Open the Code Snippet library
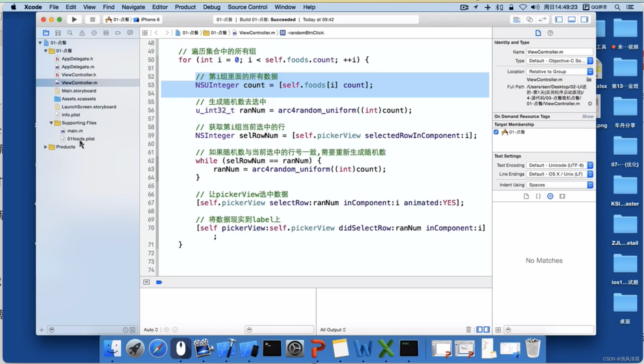This screenshot has height=364, width=644. [538, 196]
